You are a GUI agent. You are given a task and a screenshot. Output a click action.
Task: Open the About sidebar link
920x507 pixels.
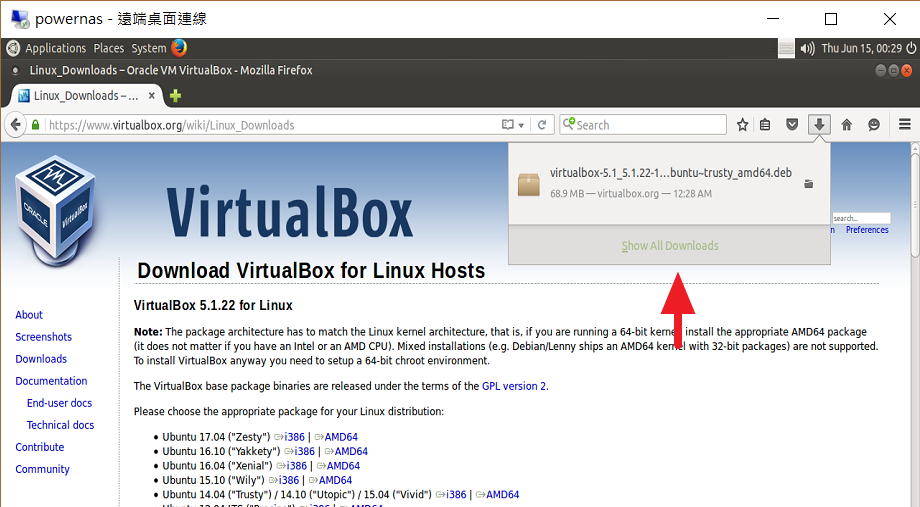click(x=29, y=315)
